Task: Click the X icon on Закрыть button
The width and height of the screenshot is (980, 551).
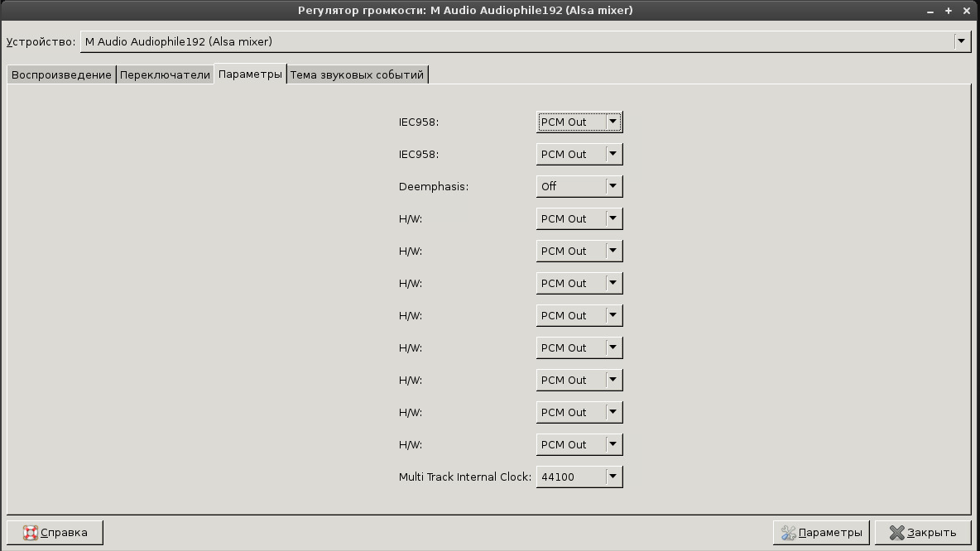Action: (x=897, y=533)
